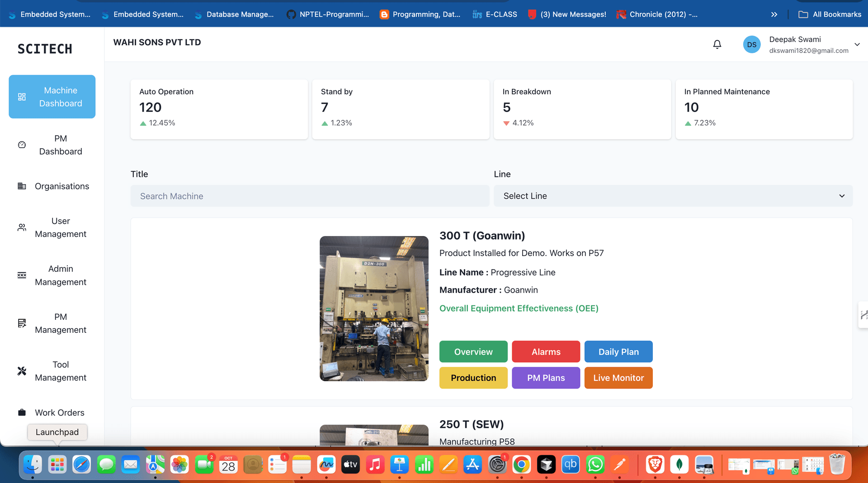This screenshot has width=868, height=483.
Task: Click the Machine Dashboard grid icon
Action: (22, 96)
